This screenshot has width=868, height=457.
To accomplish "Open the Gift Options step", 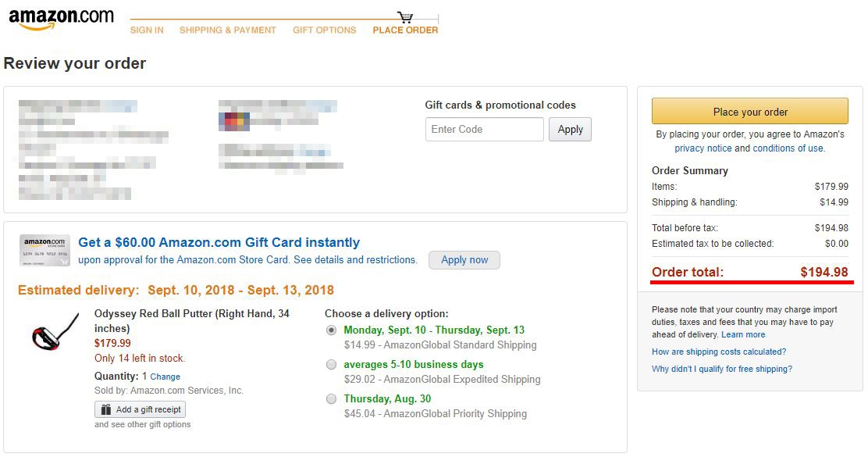I will tap(324, 30).
